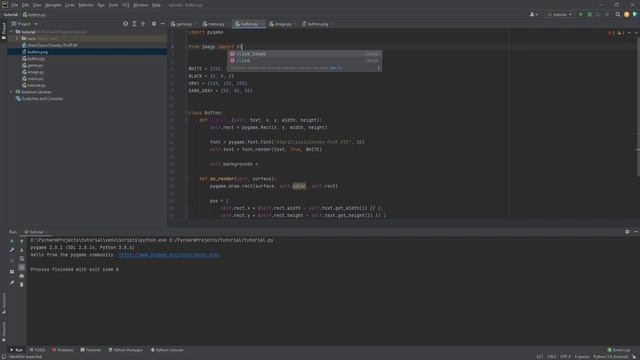Open more options in completion popup
640x360 pixels.
coord(378,68)
